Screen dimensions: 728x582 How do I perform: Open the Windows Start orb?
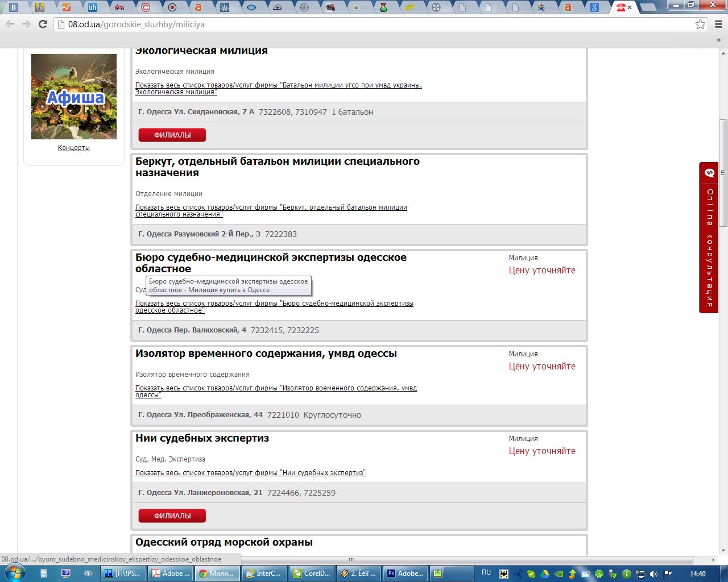coord(15,573)
